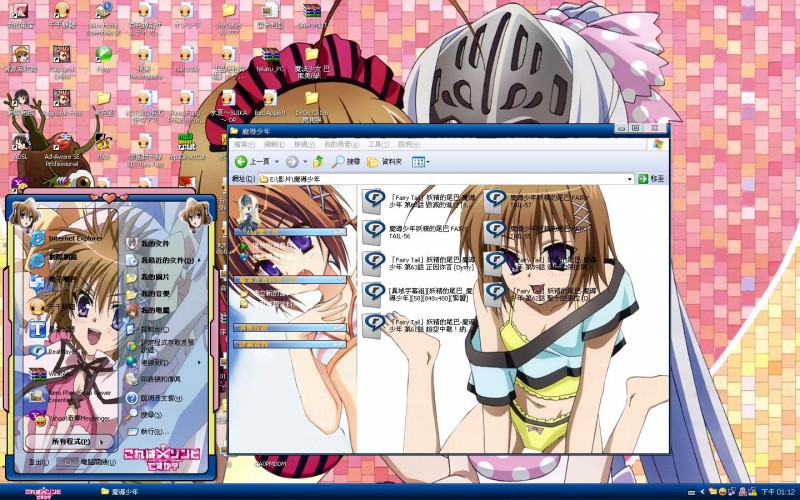Select the FAIRY TAIL-56 video file

[413, 232]
